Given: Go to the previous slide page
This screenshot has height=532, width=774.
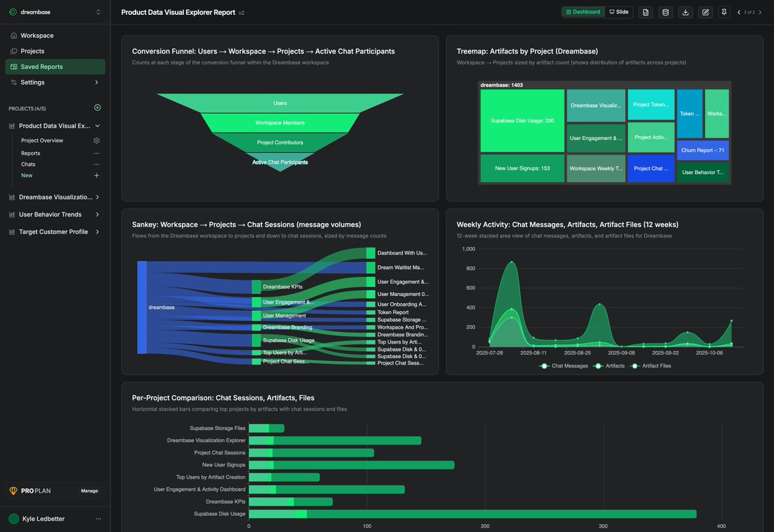Looking at the screenshot, I should coord(739,12).
